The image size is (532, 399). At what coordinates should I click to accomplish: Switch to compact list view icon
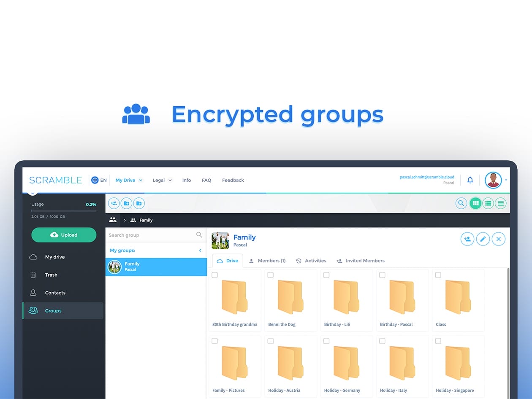click(500, 203)
